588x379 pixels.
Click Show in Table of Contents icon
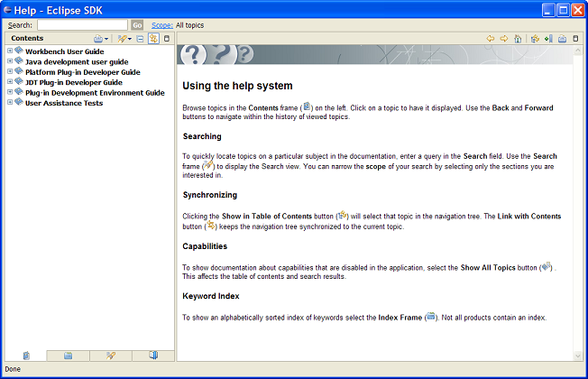coord(535,38)
